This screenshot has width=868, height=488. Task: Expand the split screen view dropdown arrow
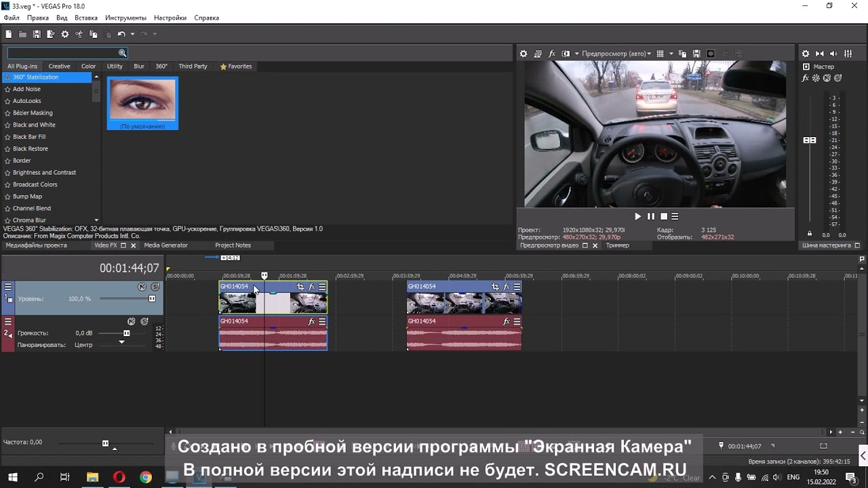coord(577,54)
